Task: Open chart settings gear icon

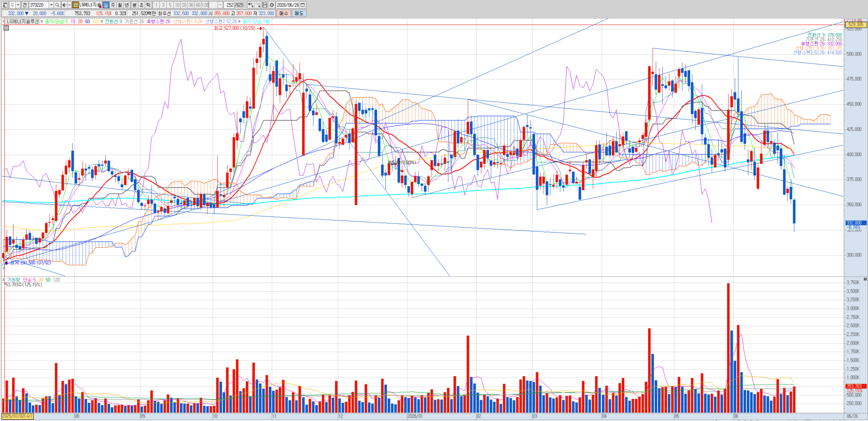Action: tap(272, 5)
